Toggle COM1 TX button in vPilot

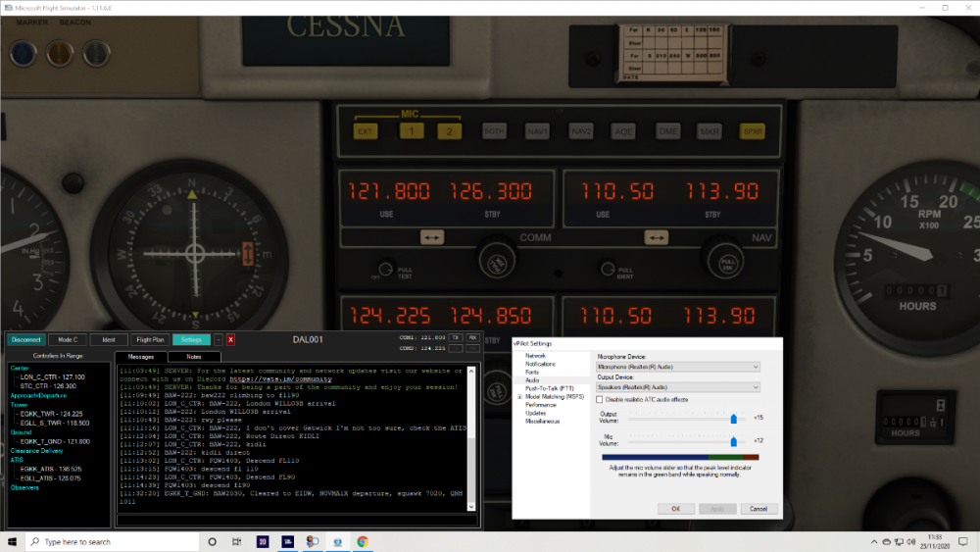pos(456,337)
